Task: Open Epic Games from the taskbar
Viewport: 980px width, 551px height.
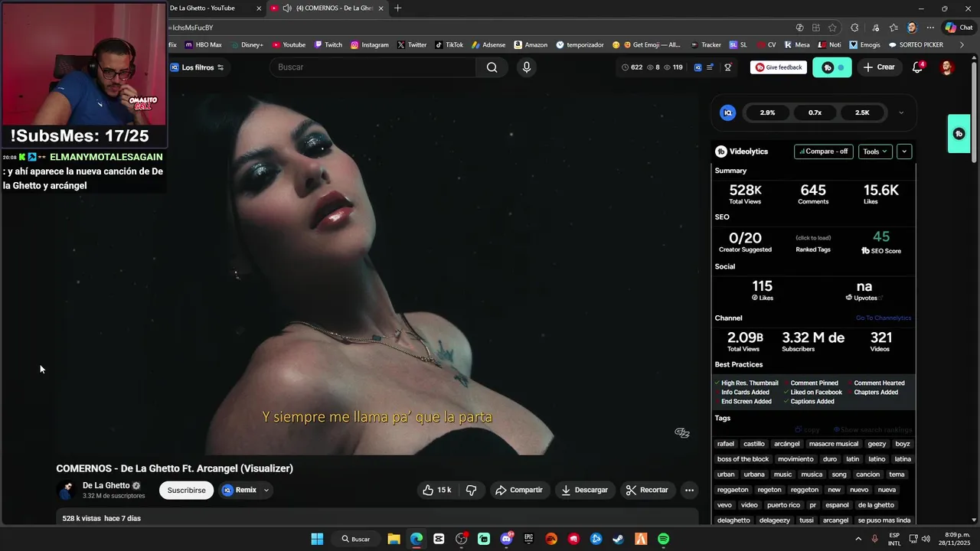Action: [528, 539]
